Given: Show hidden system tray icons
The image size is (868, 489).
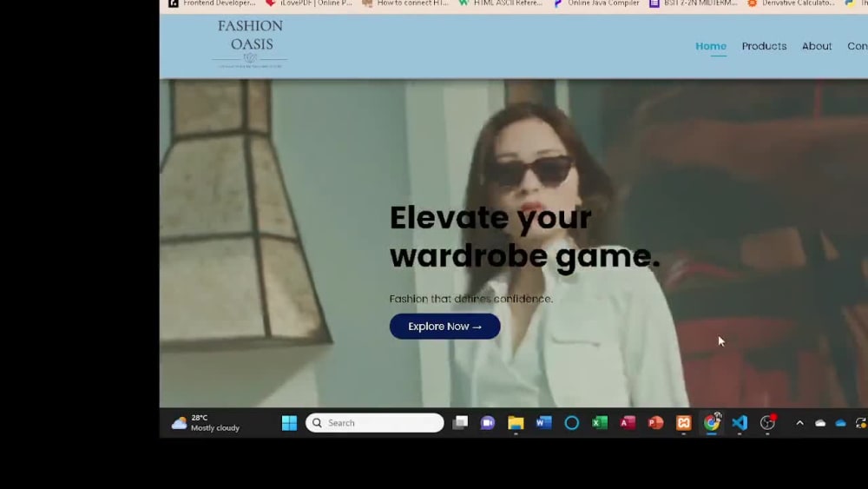Looking at the screenshot, I should coord(800,423).
